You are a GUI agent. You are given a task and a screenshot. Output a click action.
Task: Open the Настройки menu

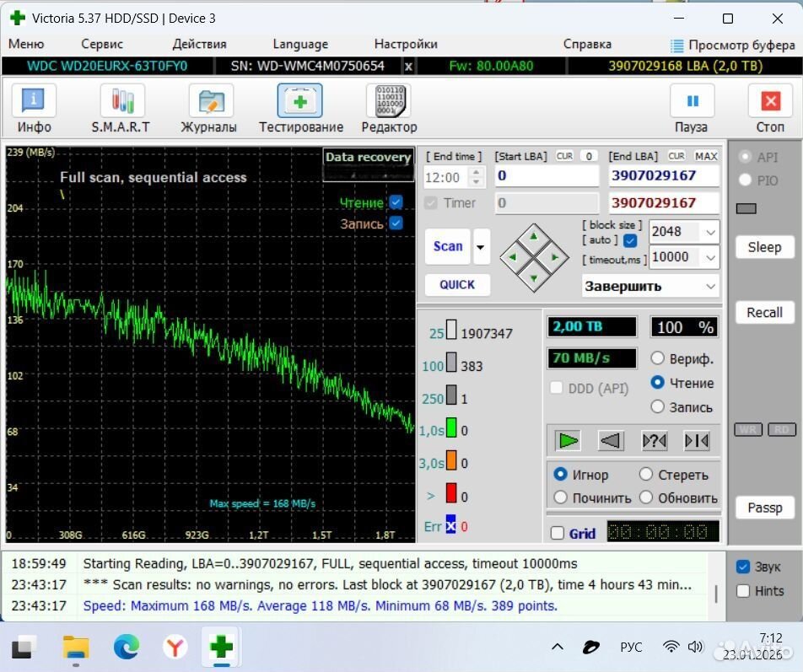[406, 44]
